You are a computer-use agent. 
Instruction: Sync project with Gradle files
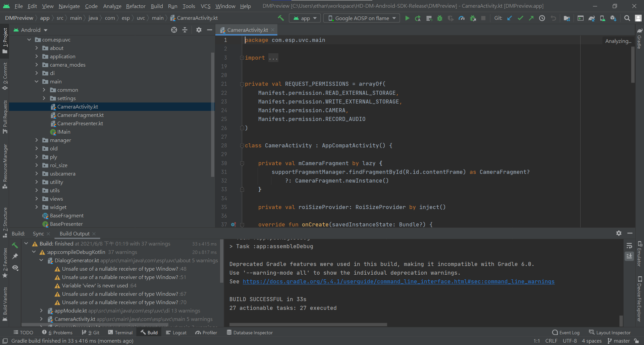(x=592, y=18)
